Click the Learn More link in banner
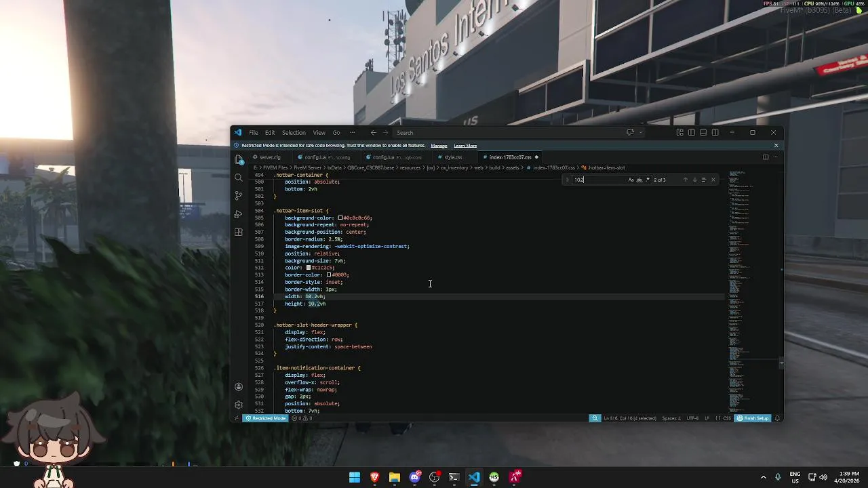This screenshot has width=868, height=488. [465, 146]
